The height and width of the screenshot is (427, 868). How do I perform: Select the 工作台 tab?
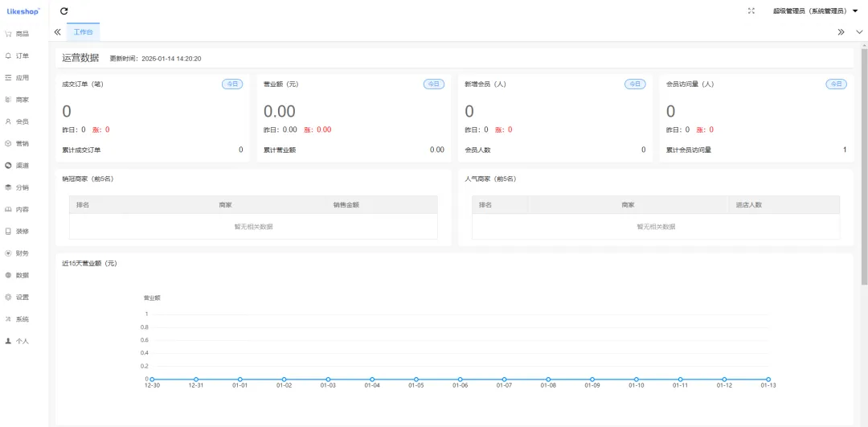point(83,31)
